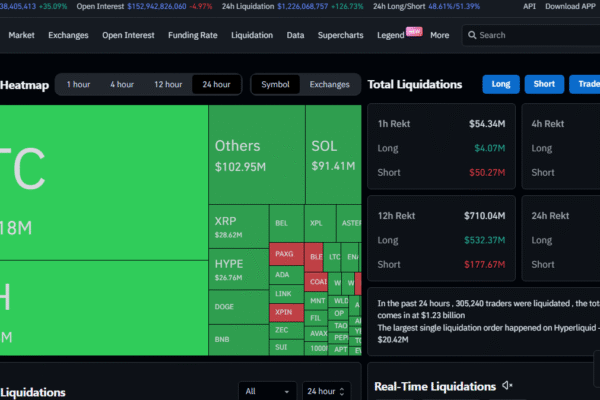Expand the All filter dropdown
Viewport: 600px width, 400px height.
pyautogui.click(x=267, y=391)
